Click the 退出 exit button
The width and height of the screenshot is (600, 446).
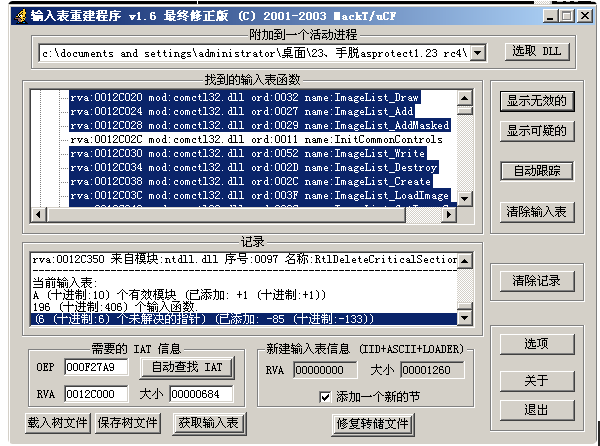point(536,410)
